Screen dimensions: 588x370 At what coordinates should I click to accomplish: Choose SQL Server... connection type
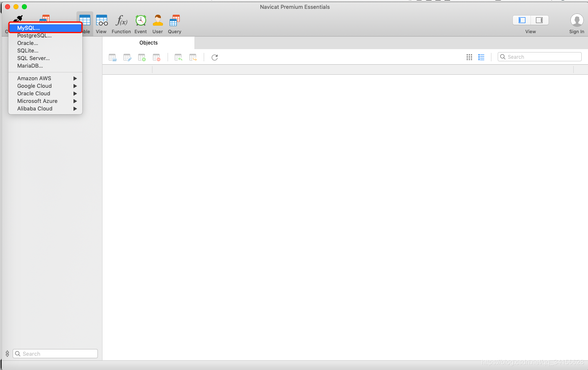click(45, 58)
